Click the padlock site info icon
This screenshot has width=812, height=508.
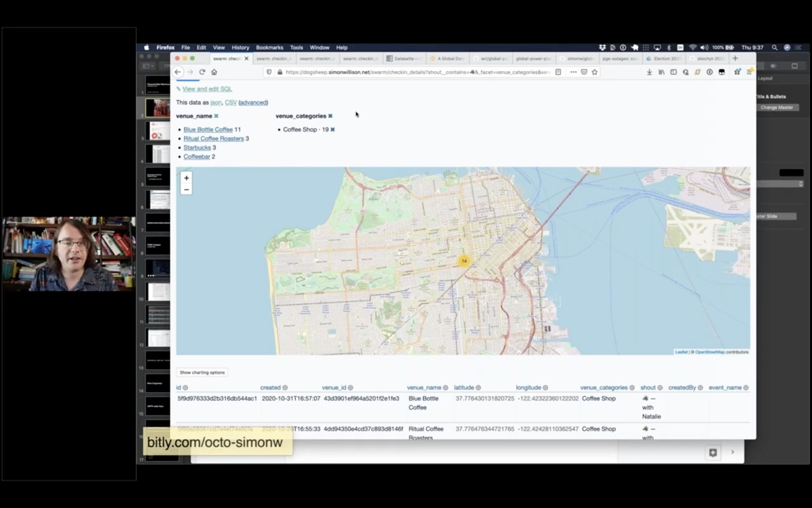pos(279,72)
